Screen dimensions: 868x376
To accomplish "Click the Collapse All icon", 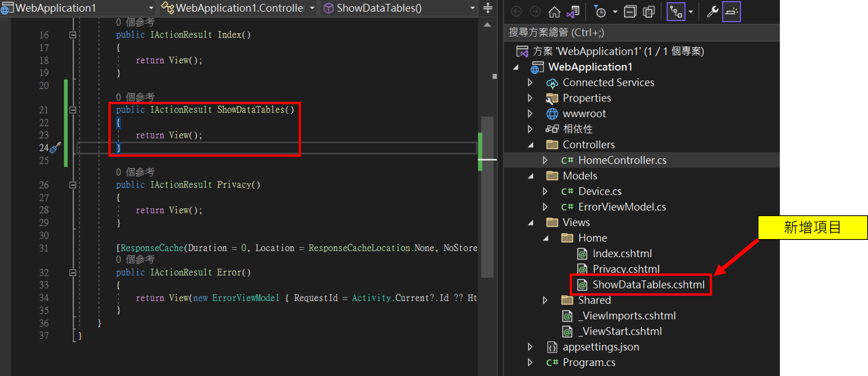I will 630,12.
